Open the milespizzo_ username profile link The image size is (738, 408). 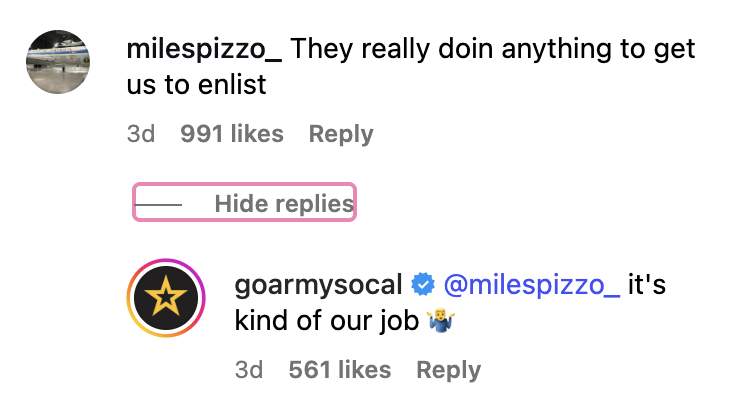[204, 49]
